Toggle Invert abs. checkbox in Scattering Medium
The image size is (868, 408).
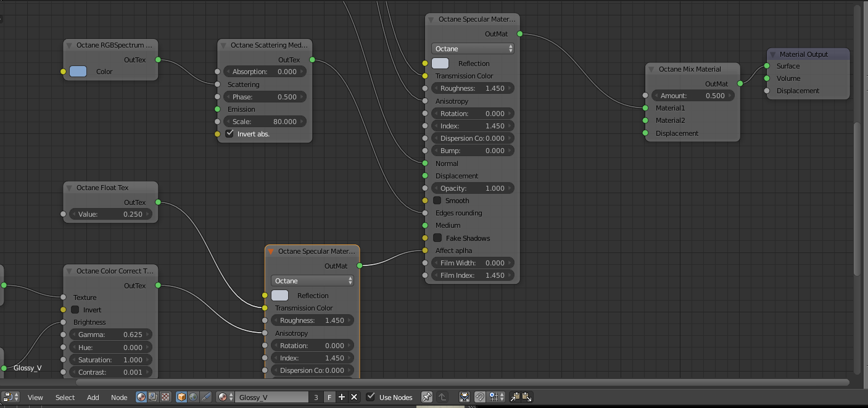(229, 133)
